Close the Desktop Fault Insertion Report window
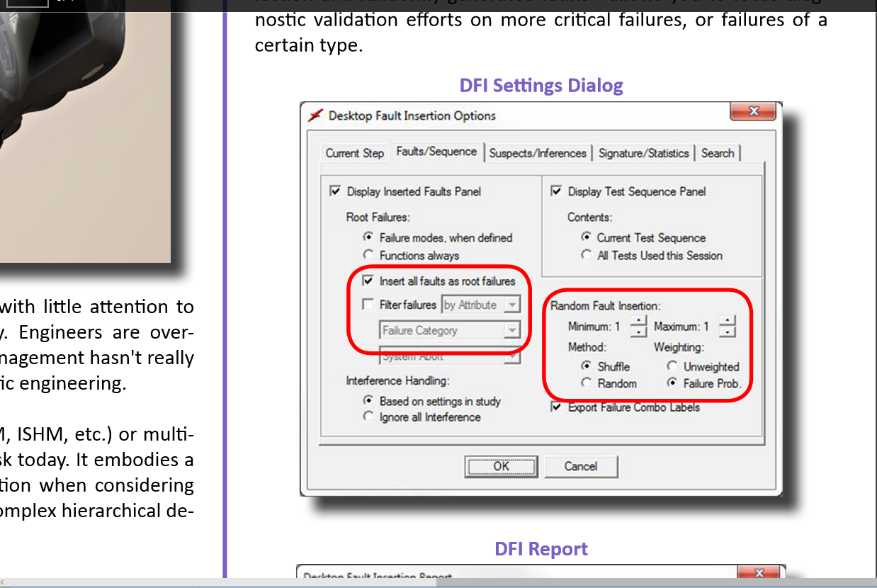This screenshot has width=877, height=588. pyautogui.click(x=759, y=572)
